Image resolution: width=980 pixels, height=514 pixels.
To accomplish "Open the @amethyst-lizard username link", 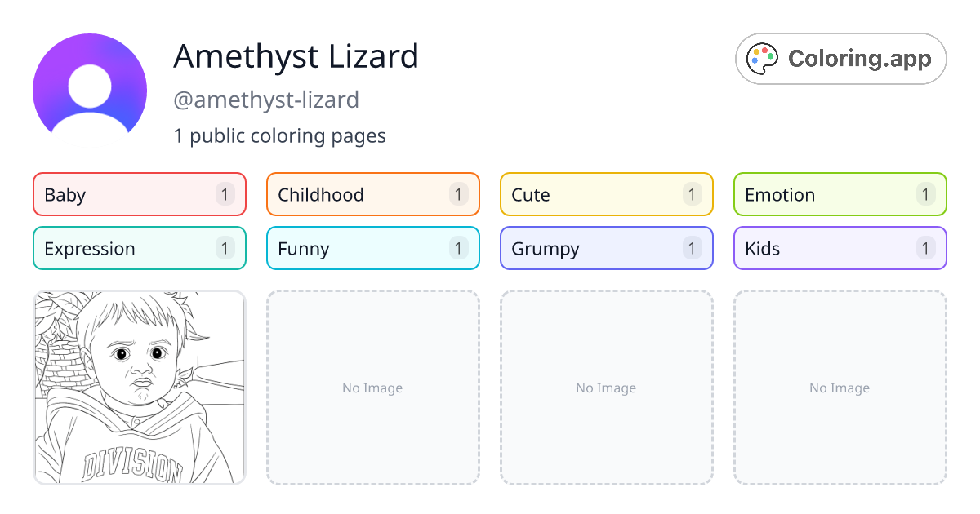I will click(267, 100).
